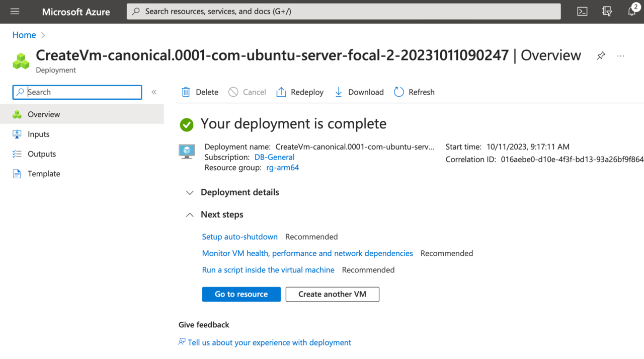Click the Redeploy upload icon

point(281,92)
